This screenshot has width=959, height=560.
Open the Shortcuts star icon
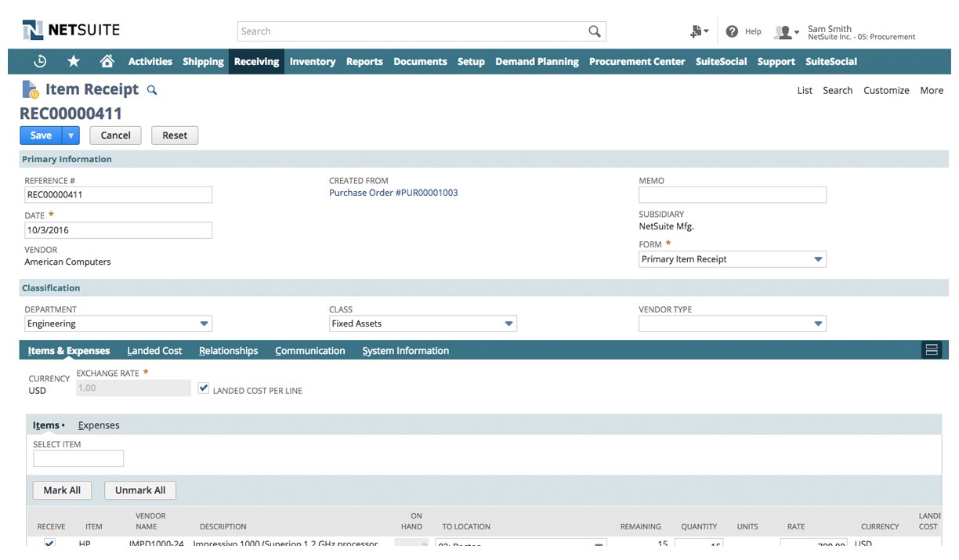(x=74, y=61)
